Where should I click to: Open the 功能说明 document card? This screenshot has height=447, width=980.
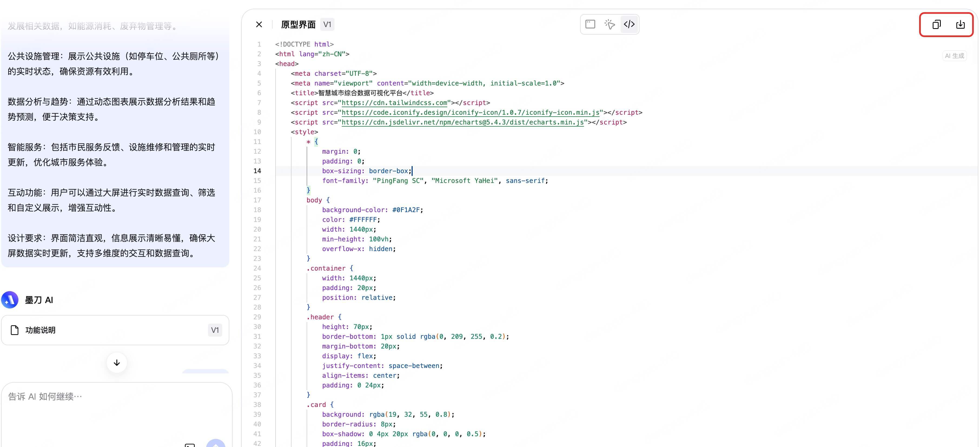[x=115, y=330]
